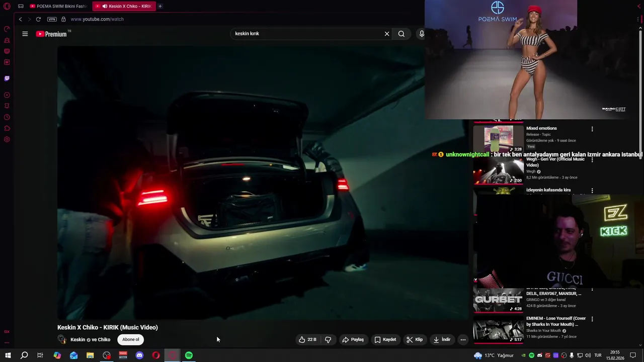Screen dimensions: 644x362
Task: Reload the page in the browser
Action: coord(38,19)
